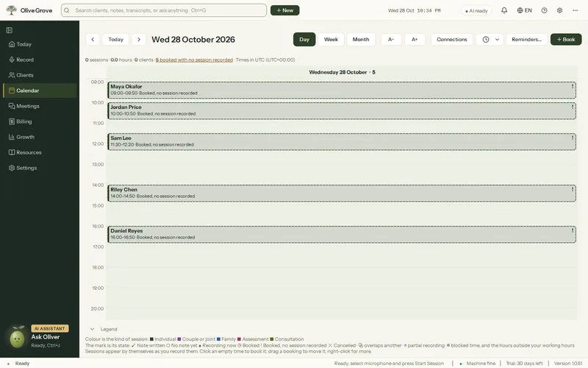Select Calendar in the sidebar
Image resolution: width=588 pixels, height=368 pixels.
(40, 91)
